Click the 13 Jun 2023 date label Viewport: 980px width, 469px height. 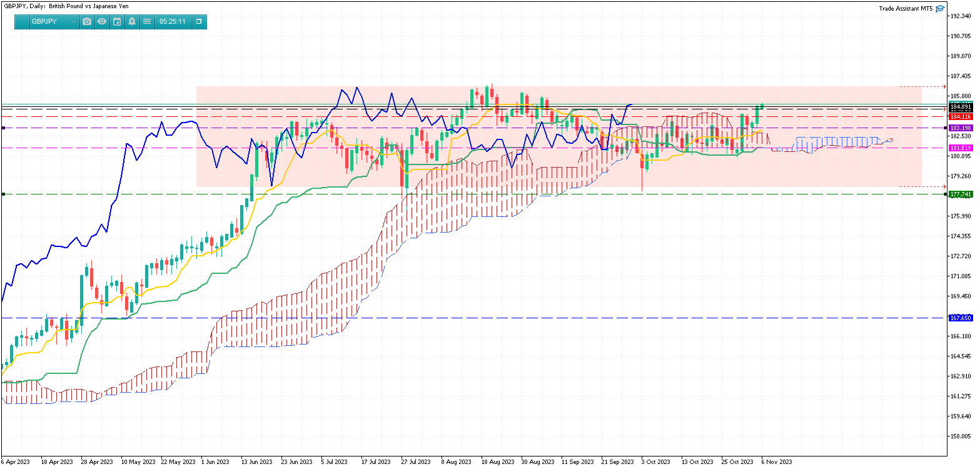[x=257, y=462]
